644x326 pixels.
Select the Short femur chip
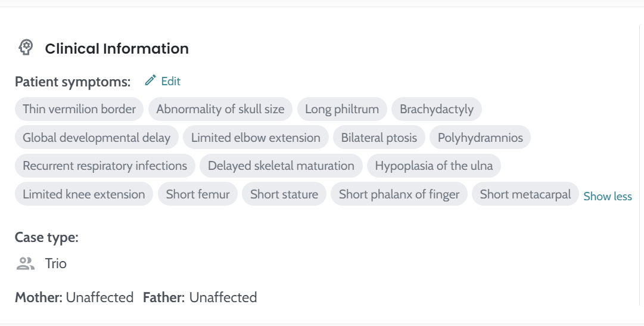tap(198, 194)
